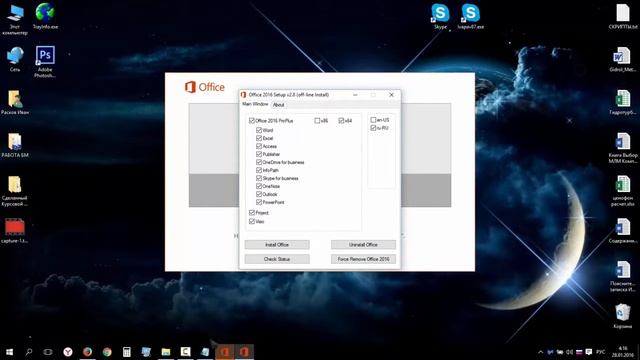Open the taskbar clock and date
640x360 pixels.
623,351
